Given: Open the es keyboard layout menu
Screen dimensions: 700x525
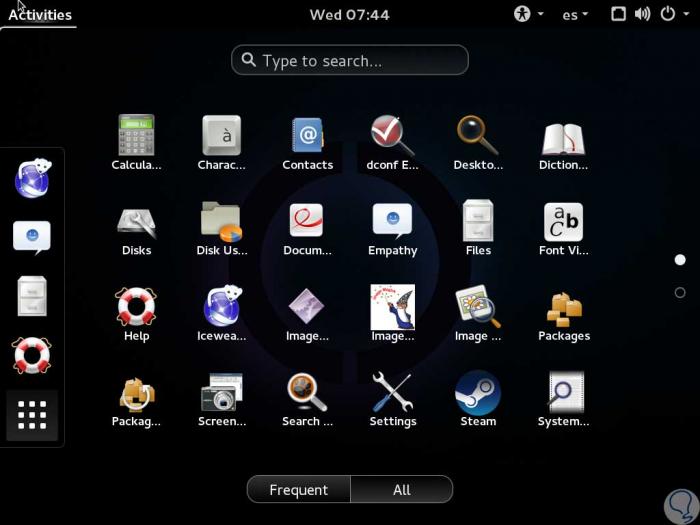Looking at the screenshot, I should (575, 15).
